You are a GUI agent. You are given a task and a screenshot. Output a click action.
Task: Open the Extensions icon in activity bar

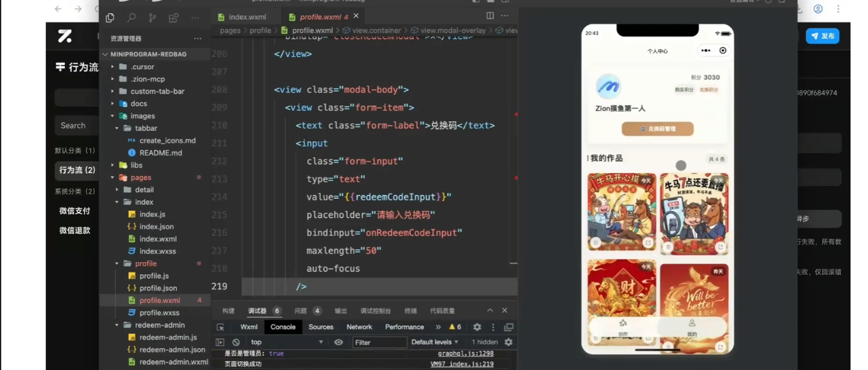point(174,17)
